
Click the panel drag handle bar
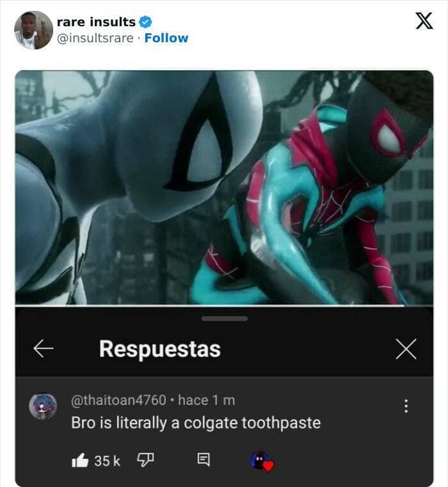click(224, 319)
